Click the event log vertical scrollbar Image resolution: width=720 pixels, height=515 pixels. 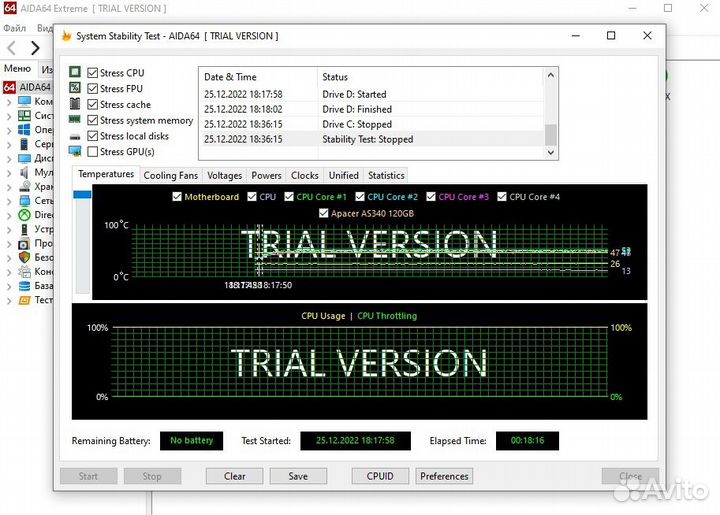pos(550,112)
